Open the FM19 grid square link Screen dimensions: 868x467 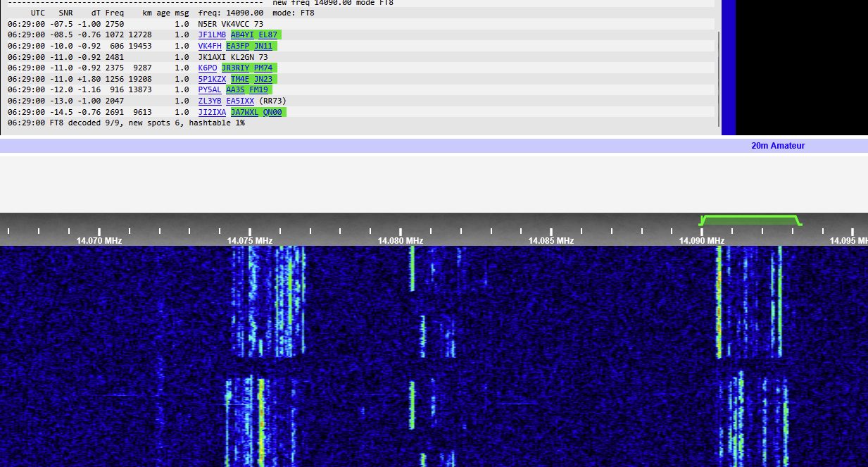coord(258,90)
